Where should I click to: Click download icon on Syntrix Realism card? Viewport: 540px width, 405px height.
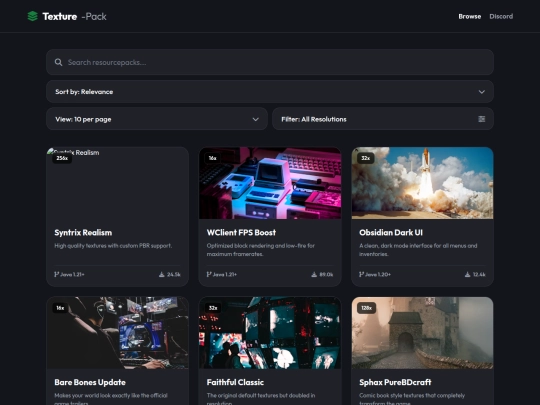click(x=162, y=274)
